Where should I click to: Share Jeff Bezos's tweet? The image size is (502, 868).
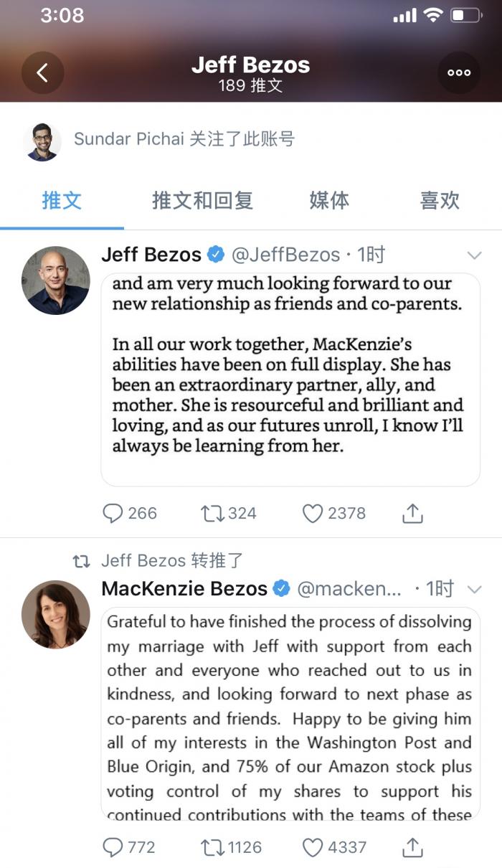click(412, 513)
